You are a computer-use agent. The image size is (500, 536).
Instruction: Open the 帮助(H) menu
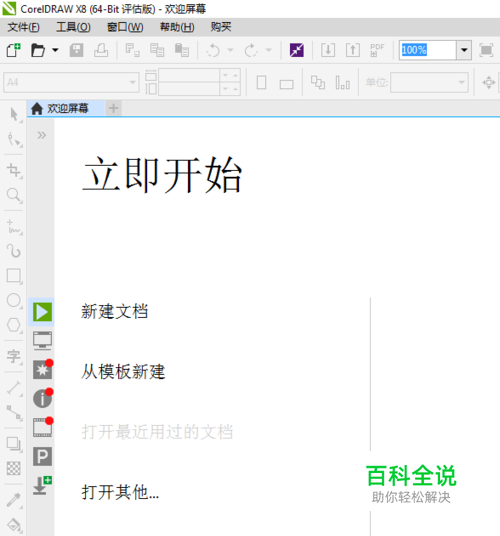coord(177,27)
